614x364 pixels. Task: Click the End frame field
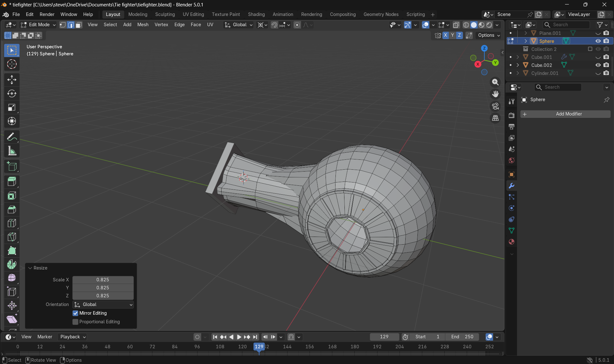point(462,337)
